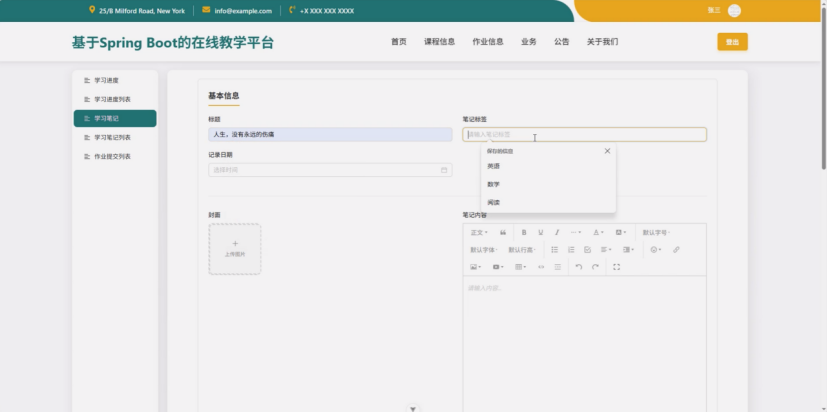Open the emoji picker in the editor
The height and width of the screenshot is (412, 827).
[656, 250]
